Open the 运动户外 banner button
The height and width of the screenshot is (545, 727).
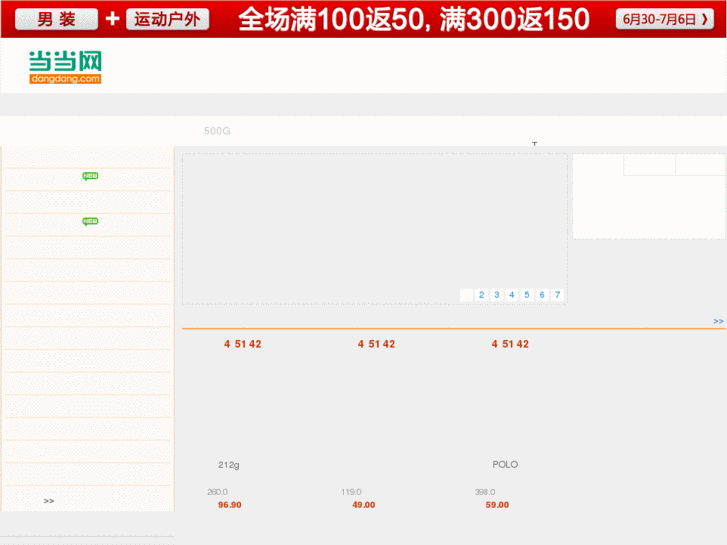pos(167,19)
